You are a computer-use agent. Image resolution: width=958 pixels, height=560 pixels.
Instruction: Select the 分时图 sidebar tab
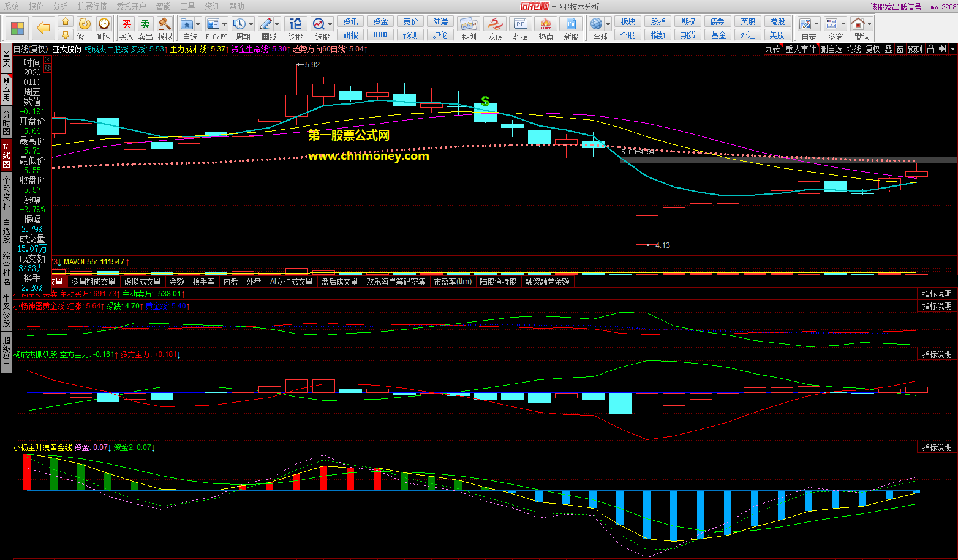point(6,122)
